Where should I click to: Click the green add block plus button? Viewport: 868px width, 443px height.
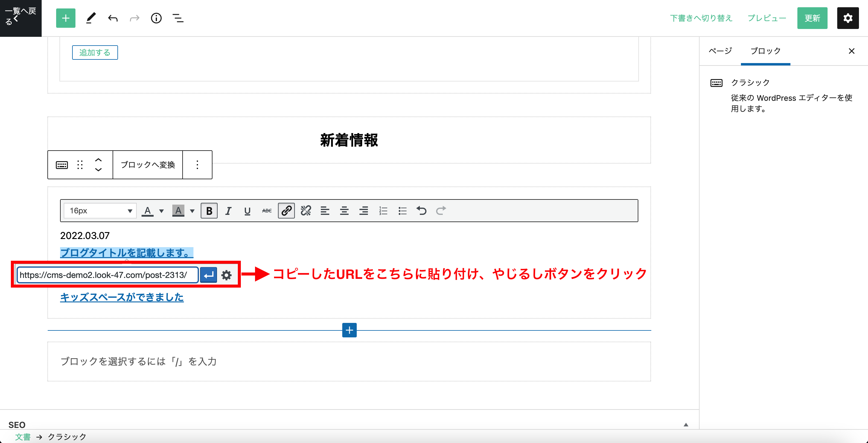(65, 18)
